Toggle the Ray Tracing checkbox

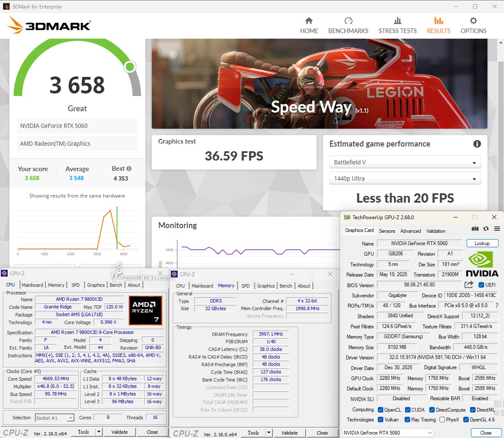(x=408, y=419)
